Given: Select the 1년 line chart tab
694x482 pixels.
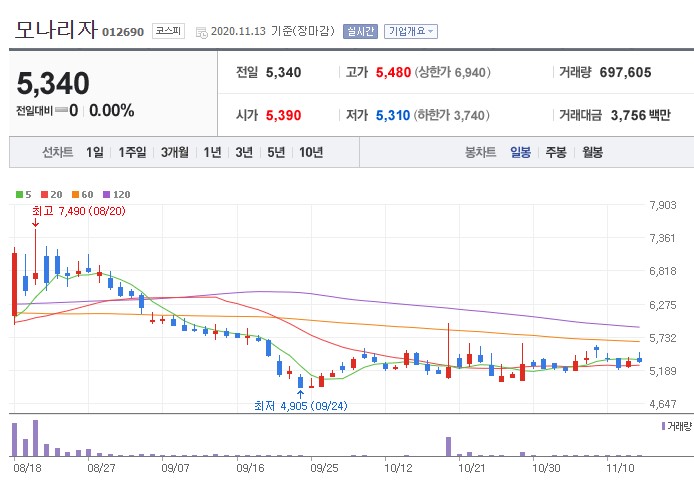Looking at the screenshot, I should point(212,152).
